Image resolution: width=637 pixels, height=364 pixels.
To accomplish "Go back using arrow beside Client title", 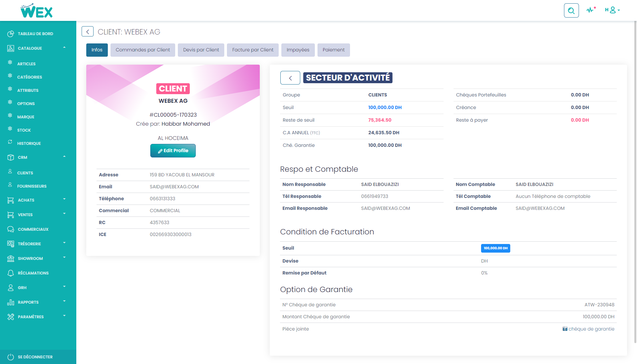I will click(88, 32).
